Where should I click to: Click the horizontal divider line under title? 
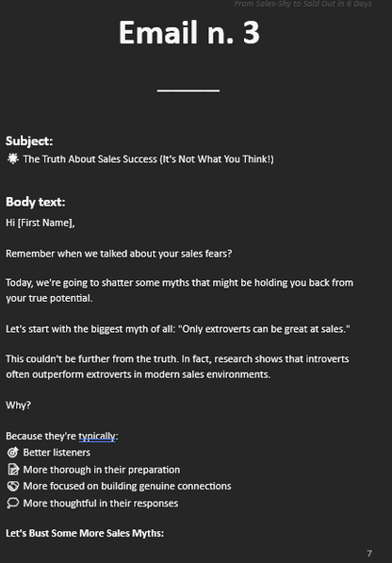(188, 91)
